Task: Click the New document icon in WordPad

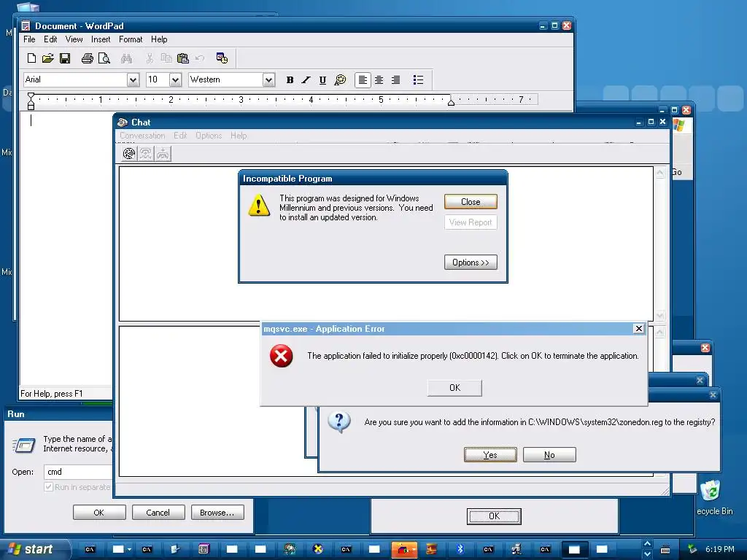Action: point(31,58)
